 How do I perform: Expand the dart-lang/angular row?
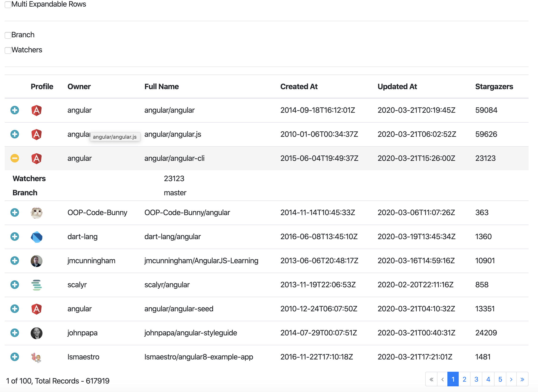14,237
